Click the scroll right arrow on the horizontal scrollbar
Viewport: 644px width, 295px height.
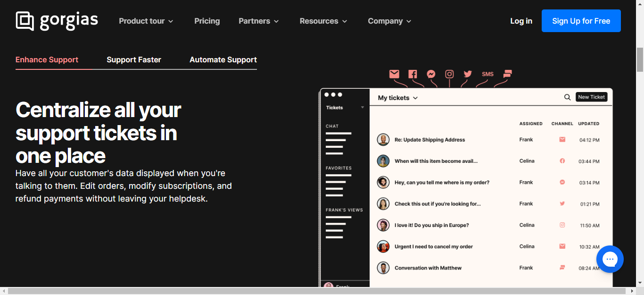632,291
